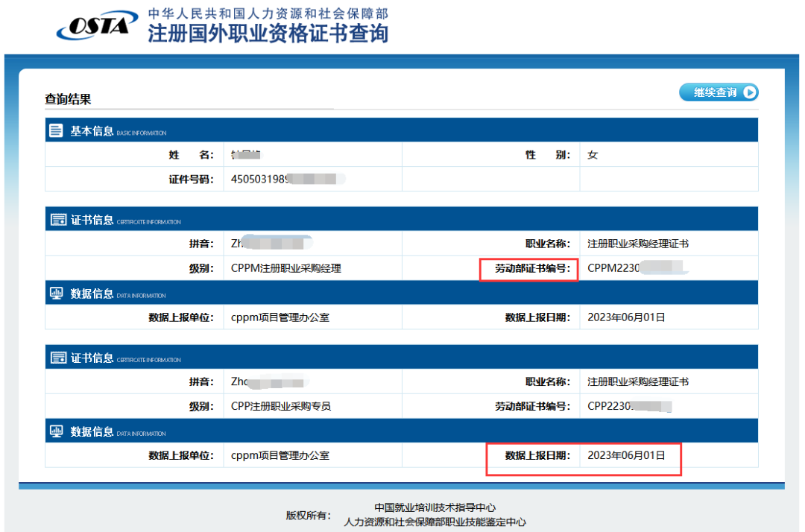This screenshot has height=532, width=805.
Task: Click the first 证书信息 section icon
Action: click(58, 220)
